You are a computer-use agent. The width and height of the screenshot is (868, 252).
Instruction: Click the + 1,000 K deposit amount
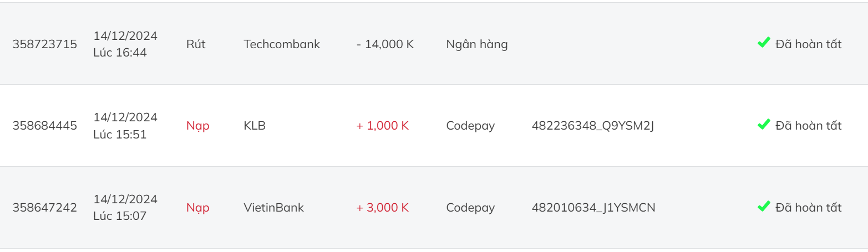(383, 126)
